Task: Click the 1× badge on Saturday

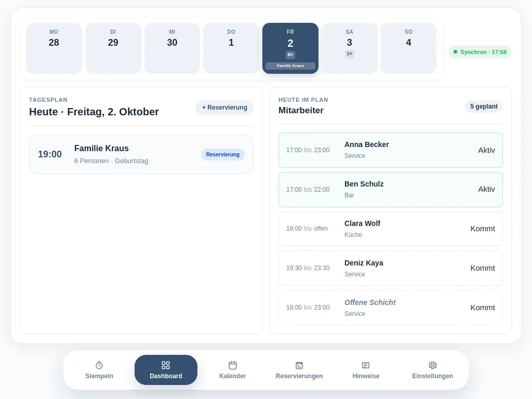Action: [350, 54]
